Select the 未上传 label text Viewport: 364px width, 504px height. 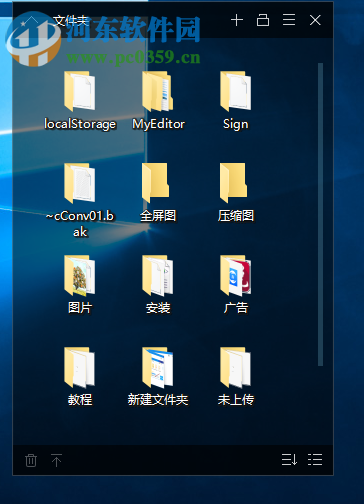tap(236, 400)
